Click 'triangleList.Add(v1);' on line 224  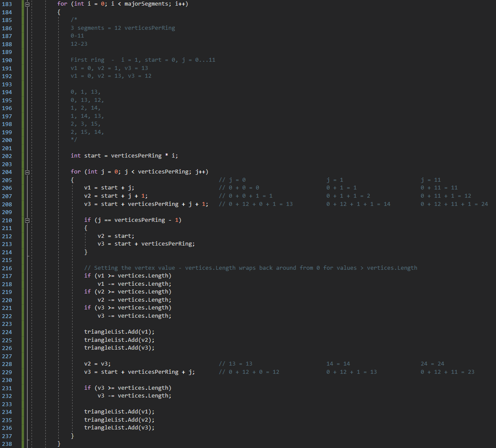pos(119,332)
